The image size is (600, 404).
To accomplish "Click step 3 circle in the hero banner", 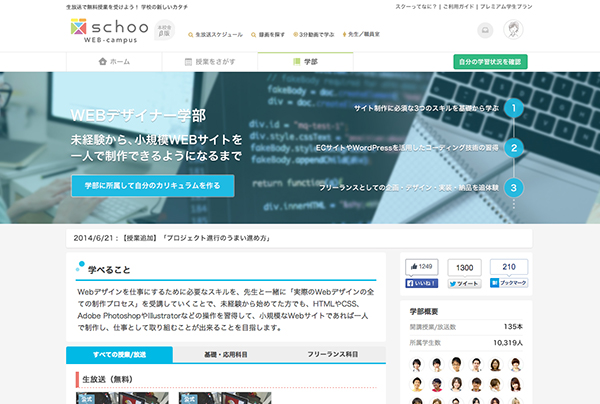I will pos(513,187).
